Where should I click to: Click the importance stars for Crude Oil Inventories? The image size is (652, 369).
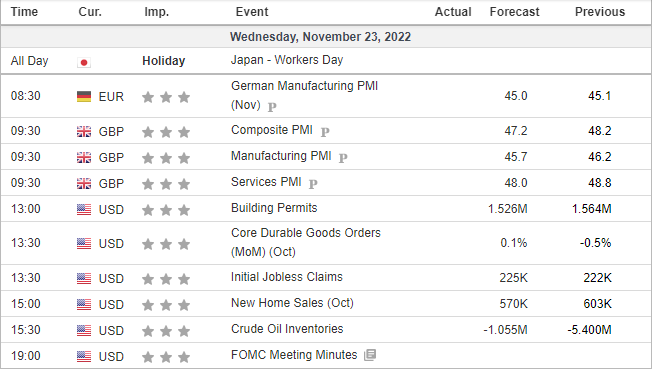(166, 331)
